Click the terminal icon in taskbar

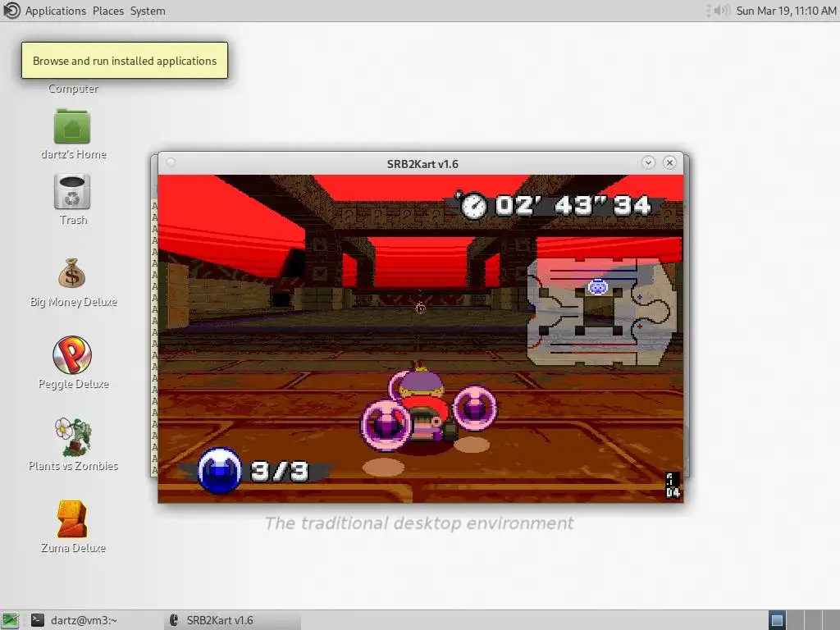(38, 620)
